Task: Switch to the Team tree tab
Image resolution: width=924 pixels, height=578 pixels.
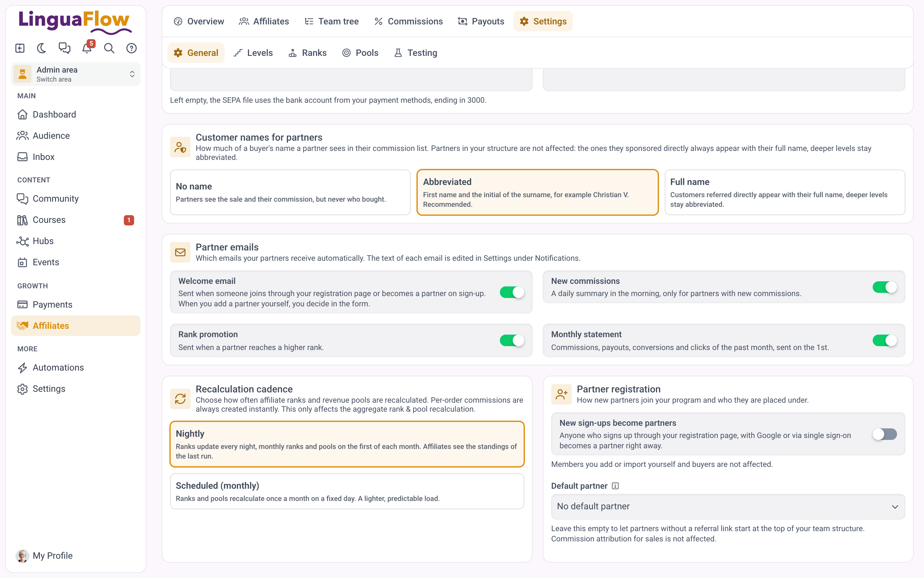Action: [x=332, y=22]
